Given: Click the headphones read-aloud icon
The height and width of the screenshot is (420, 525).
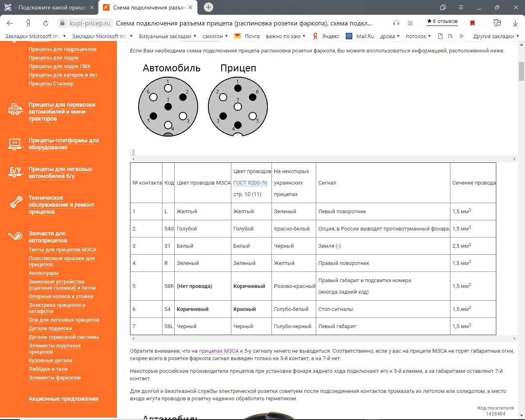Looking at the screenshot, I should 396,23.
